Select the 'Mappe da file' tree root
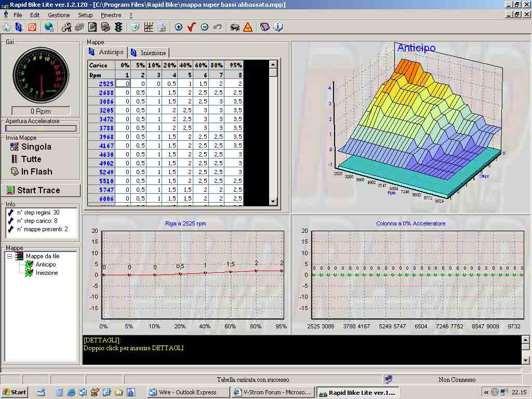This screenshot has width=532, height=399. coord(43,256)
